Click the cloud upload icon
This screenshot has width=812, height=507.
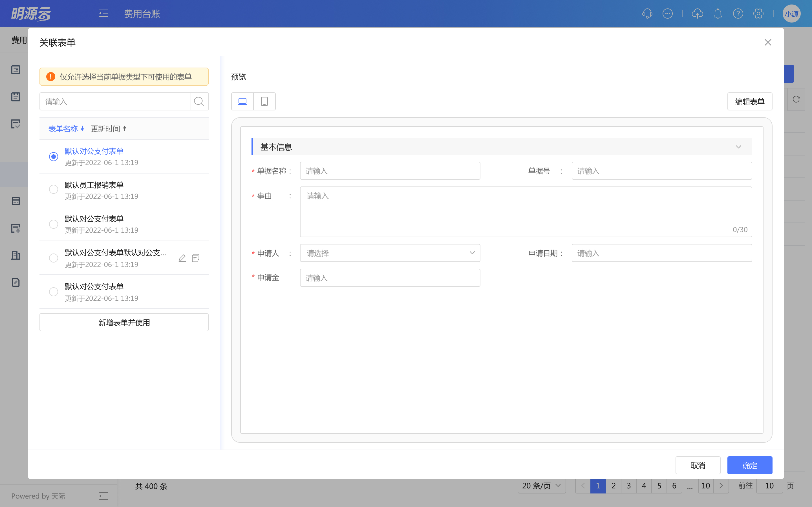(697, 14)
